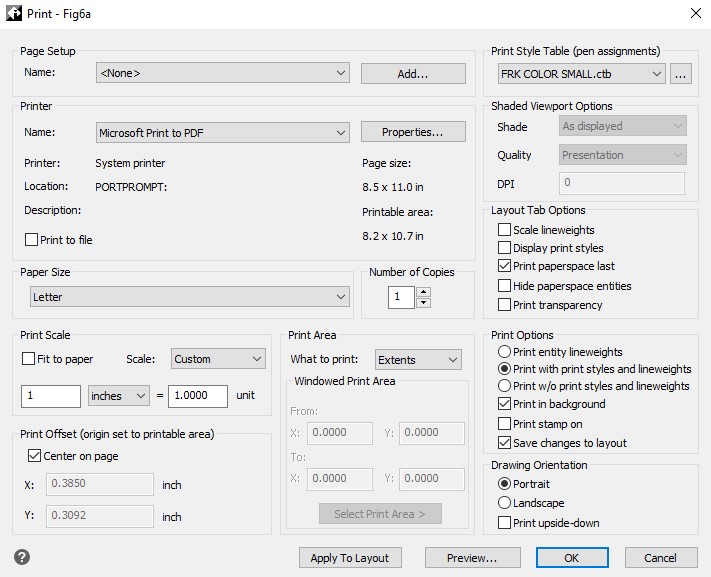Click the Print Offset Y field
The height and width of the screenshot is (577, 711).
coord(100,516)
